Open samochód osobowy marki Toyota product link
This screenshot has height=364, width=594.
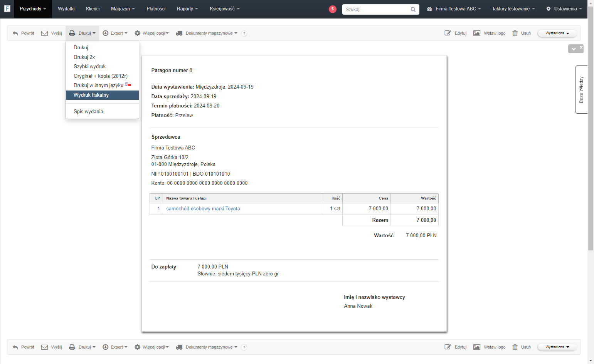(203, 209)
